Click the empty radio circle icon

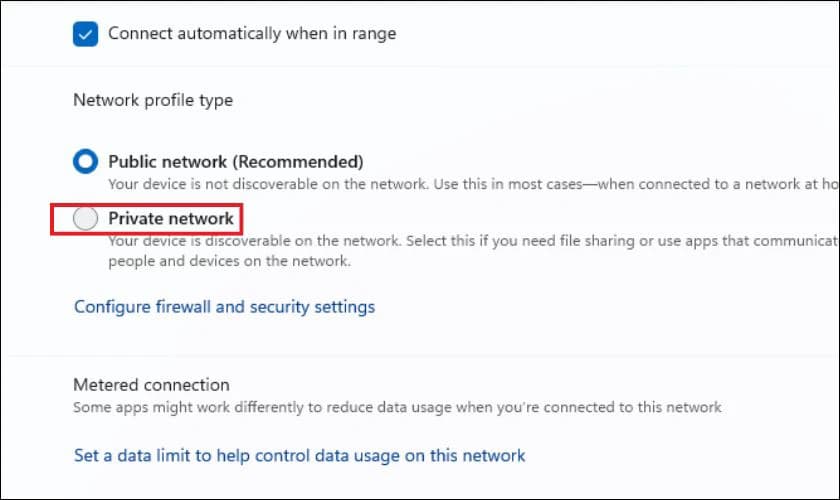[86, 218]
